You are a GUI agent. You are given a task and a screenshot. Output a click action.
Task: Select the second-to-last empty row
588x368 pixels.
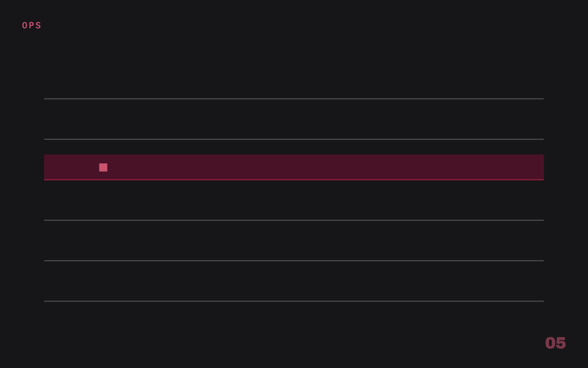(294, 240)
